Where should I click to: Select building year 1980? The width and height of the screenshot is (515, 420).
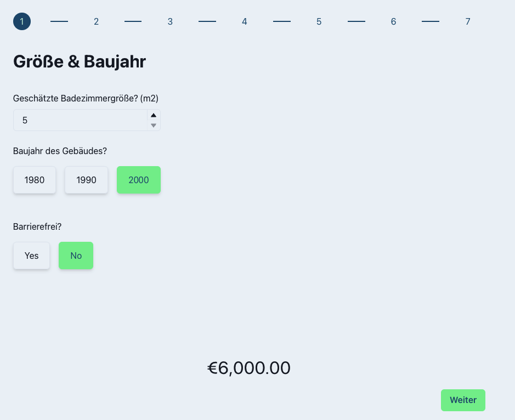tap(35, 180)
